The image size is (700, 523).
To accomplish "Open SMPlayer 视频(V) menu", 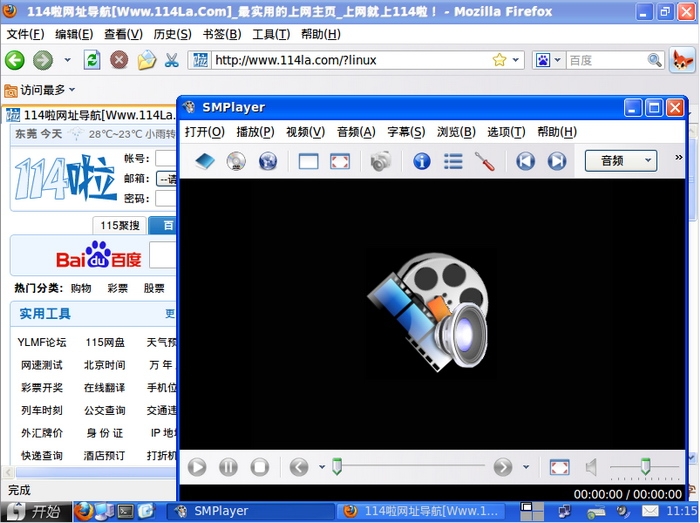I will click(305, 132).
